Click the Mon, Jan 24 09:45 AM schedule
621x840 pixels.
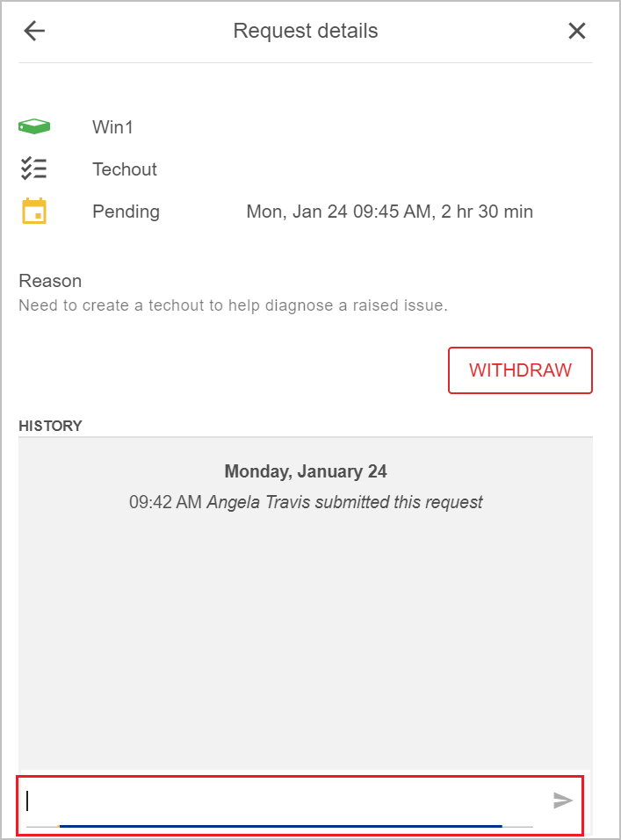point(389,212)
